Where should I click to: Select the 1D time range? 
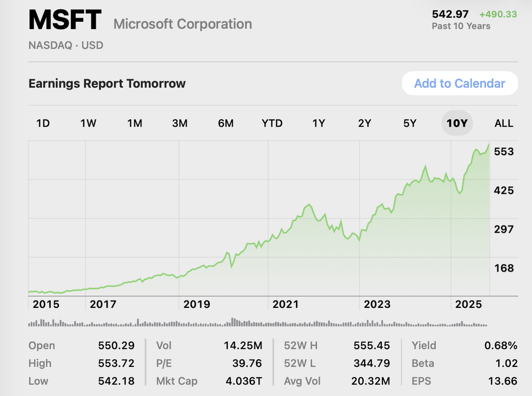point(43,123)
